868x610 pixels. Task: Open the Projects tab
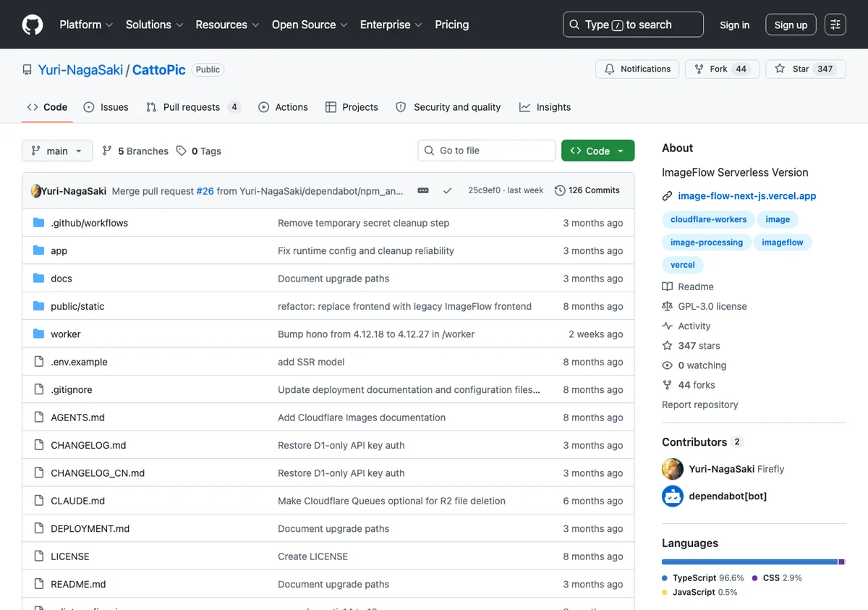tap(352, 107)
